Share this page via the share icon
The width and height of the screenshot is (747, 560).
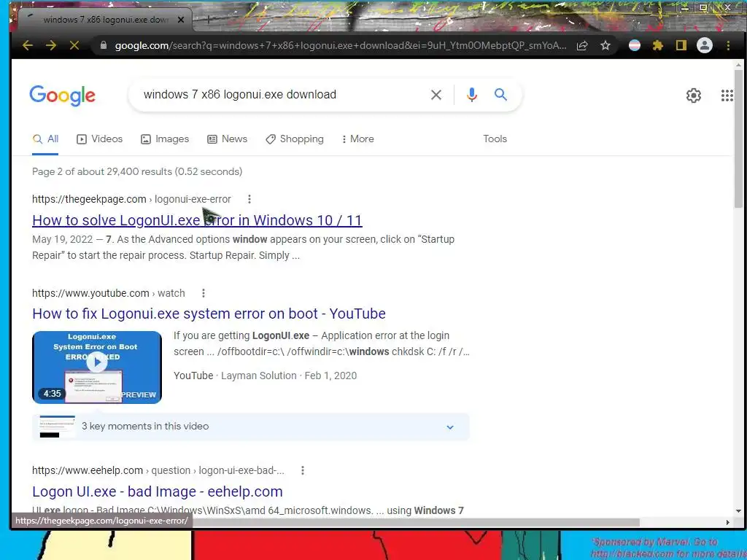coord(581,46)
